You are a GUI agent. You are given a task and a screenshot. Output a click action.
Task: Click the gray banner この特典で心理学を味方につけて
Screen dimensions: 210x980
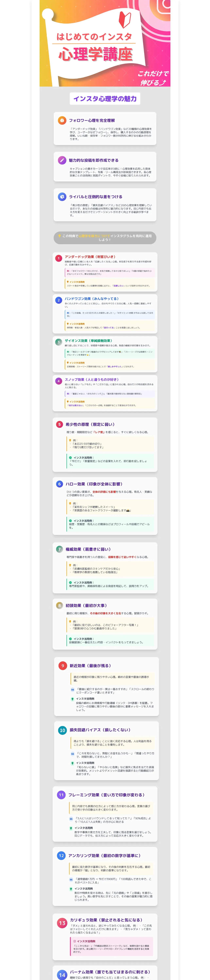[x=105, y=238]
